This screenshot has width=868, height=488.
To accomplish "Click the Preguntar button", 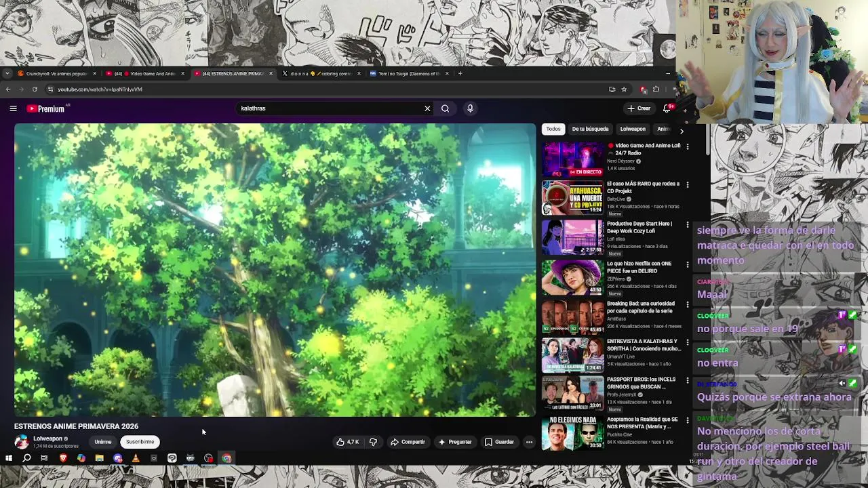I will pos(455,442).
